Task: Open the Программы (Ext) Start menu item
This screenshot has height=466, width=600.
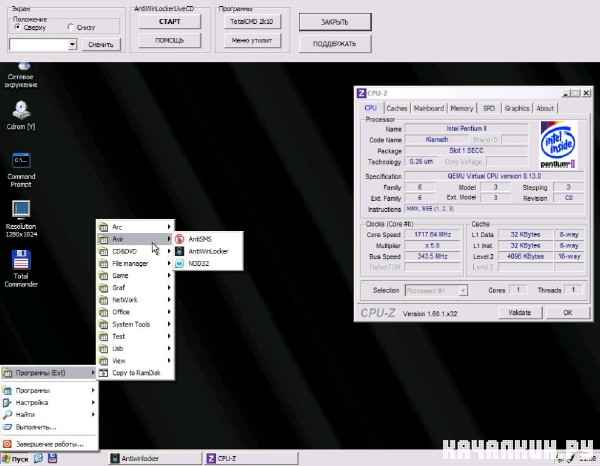Action: [49, 373]
